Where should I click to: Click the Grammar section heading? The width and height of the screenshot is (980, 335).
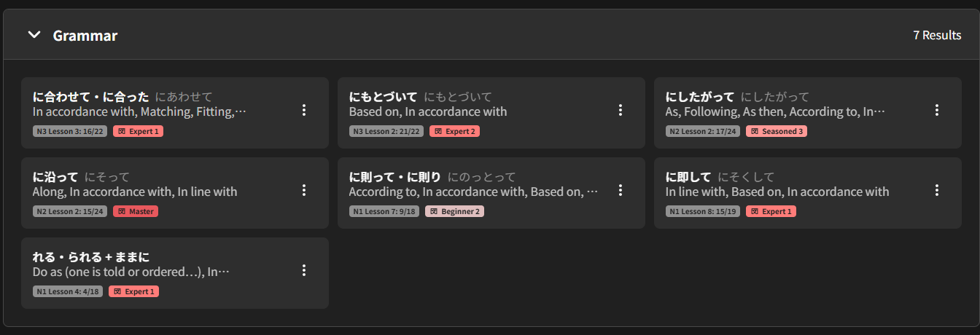[85, 36]
